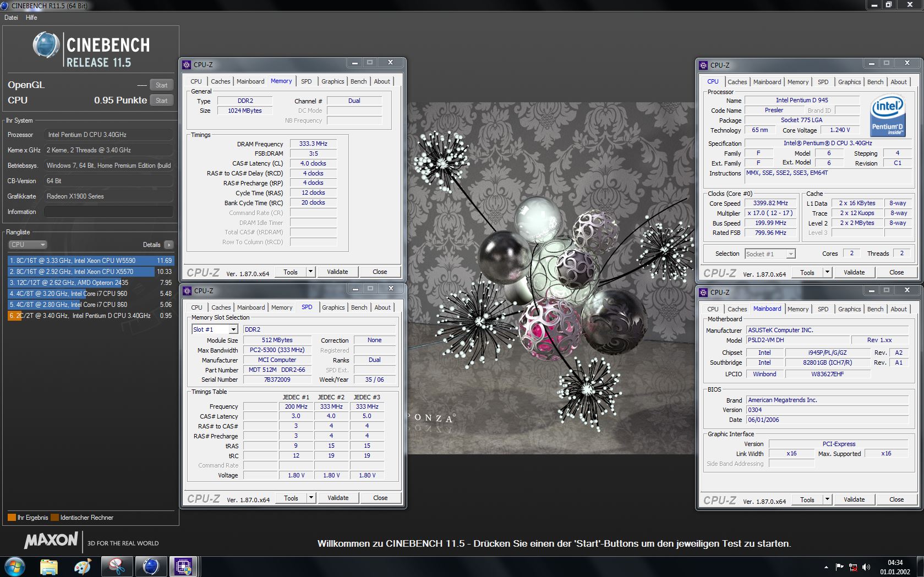Screen dimensions: 924x577
Task: Select ranking entry AMD Opteron 2435
Action: (x=90, y=283)
